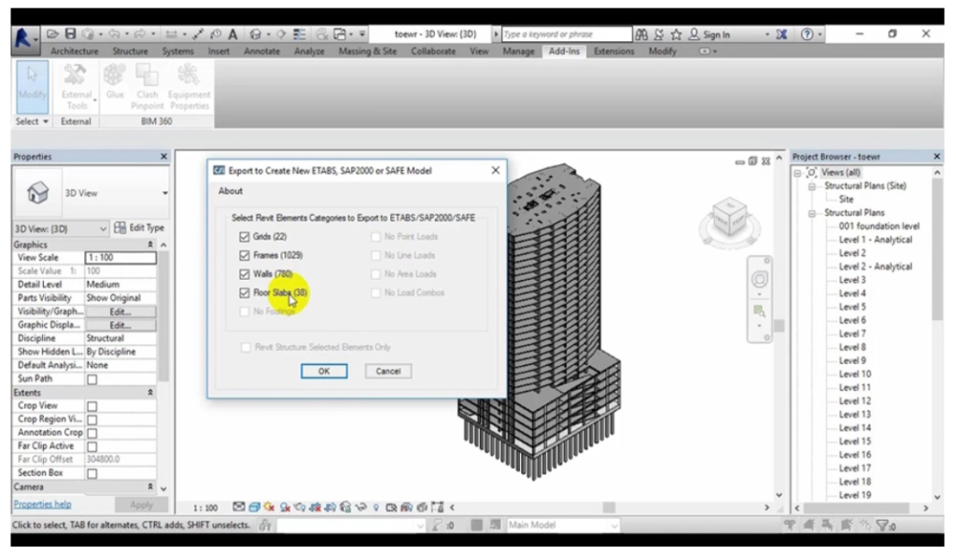Click Sign In

coord(716,35)
